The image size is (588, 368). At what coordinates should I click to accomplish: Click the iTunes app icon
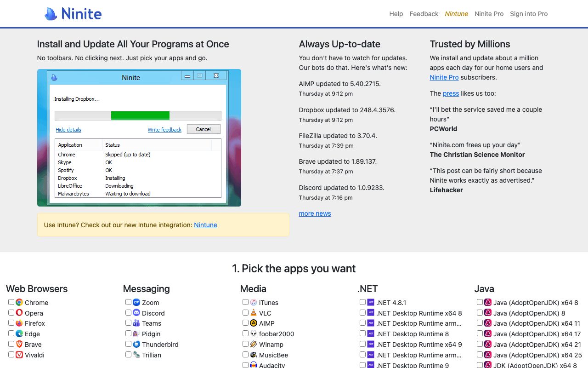[x=254, y=302]
